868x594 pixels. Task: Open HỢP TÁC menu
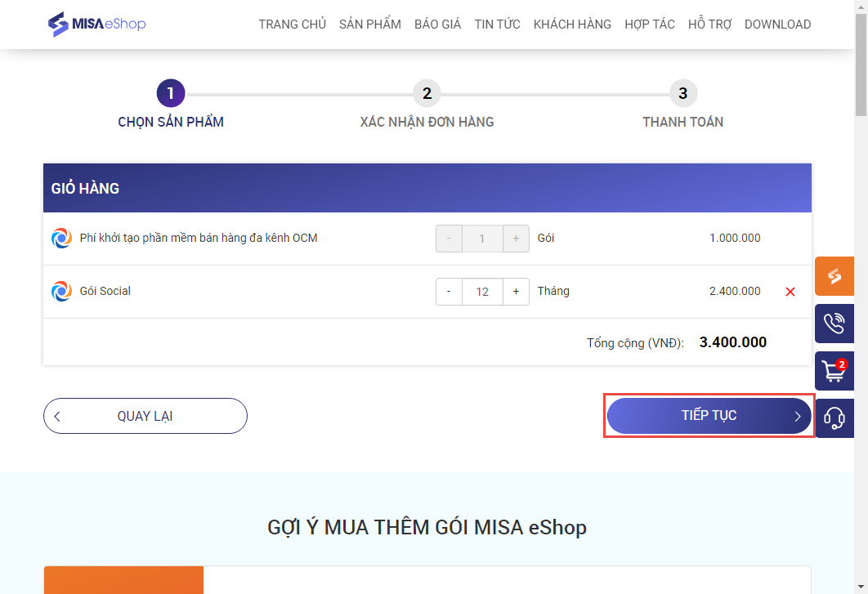pyautogui.click(x=649, y=25)
